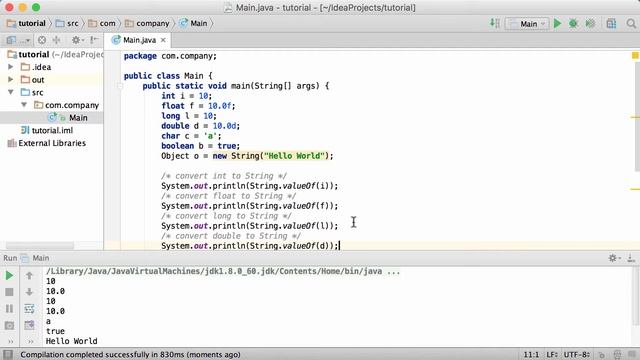Click the Down stack trace arrow

coord(29,292)
